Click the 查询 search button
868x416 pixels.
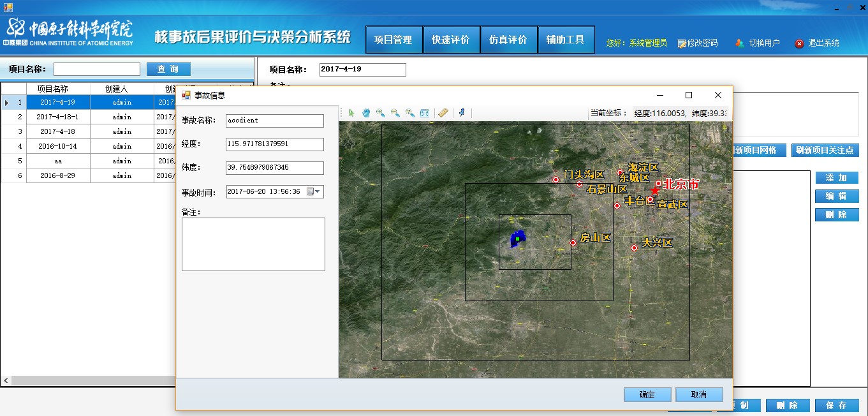click(x=168, y=69)
